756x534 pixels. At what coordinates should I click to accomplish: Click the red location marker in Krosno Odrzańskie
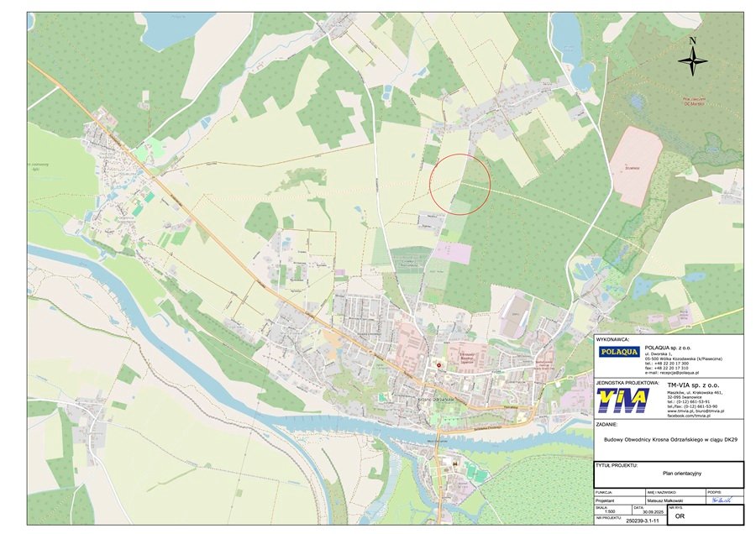pyautogui.click(x=438, y=365)
